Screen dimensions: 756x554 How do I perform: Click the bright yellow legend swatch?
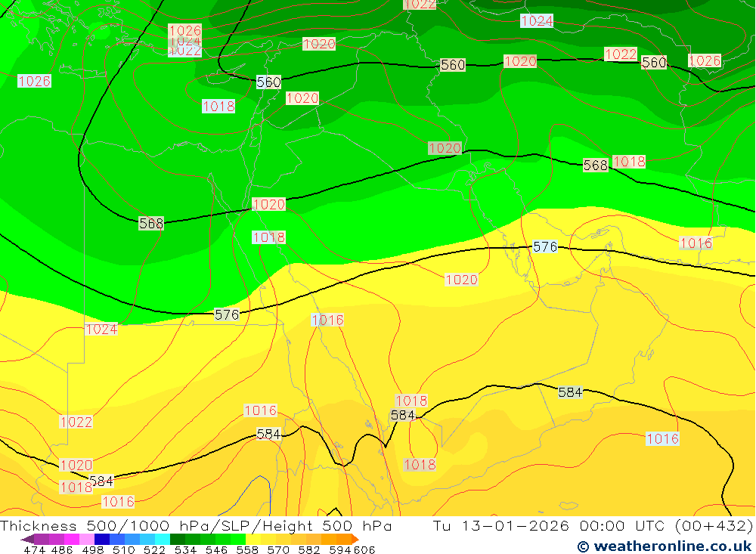(x=253, y=539)
